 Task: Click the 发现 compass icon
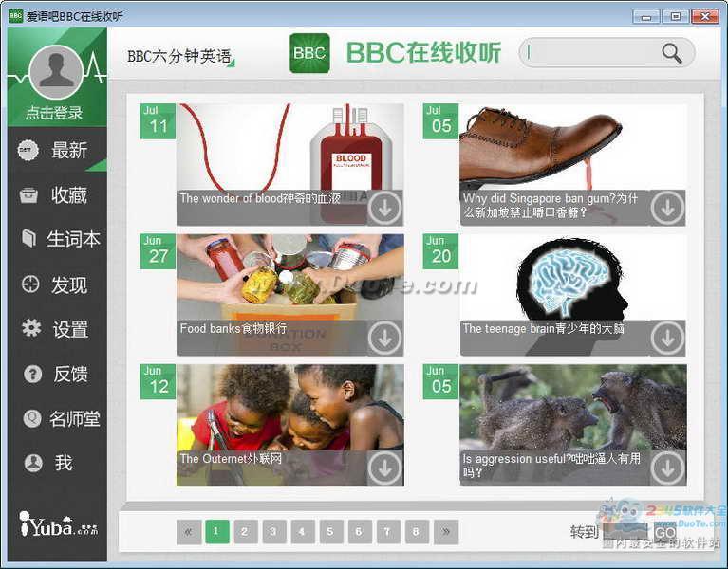(30, 284)
